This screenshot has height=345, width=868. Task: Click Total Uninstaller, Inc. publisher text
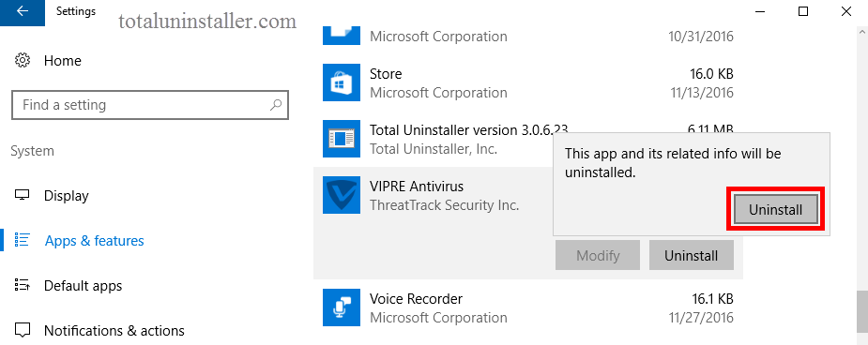coord(434,149)
